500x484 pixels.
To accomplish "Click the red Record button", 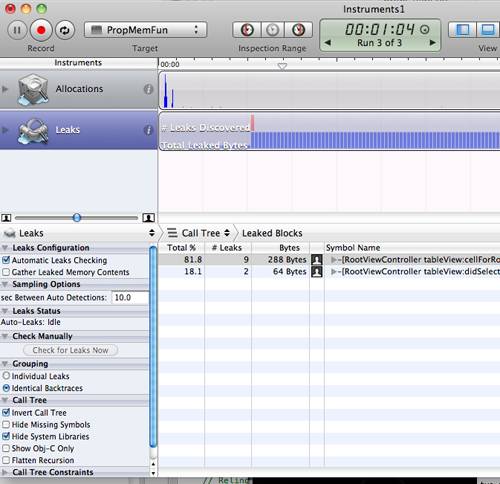I will coord(41,30).
